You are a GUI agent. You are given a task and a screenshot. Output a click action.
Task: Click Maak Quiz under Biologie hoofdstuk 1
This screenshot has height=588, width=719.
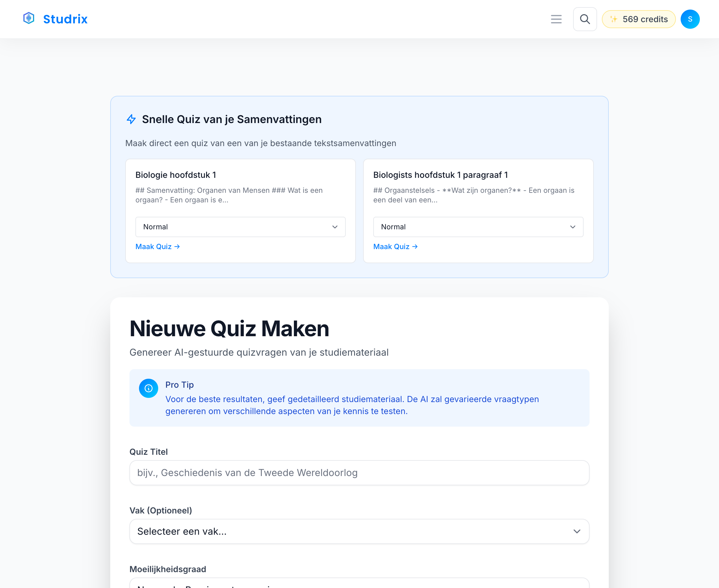click(154, 247)
